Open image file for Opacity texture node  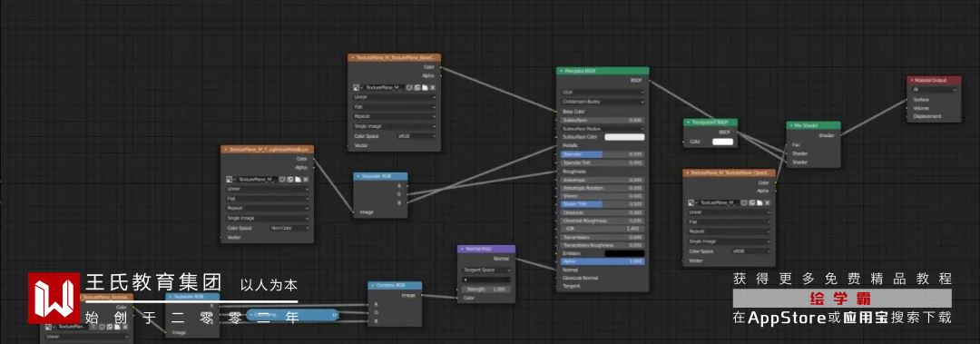pyautogui.click(x=760, y=202)
